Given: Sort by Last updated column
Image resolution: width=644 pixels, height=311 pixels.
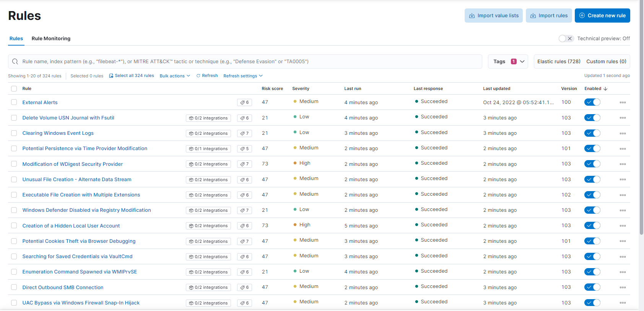Looking at the screenshot, I should [x=496, y=88].
